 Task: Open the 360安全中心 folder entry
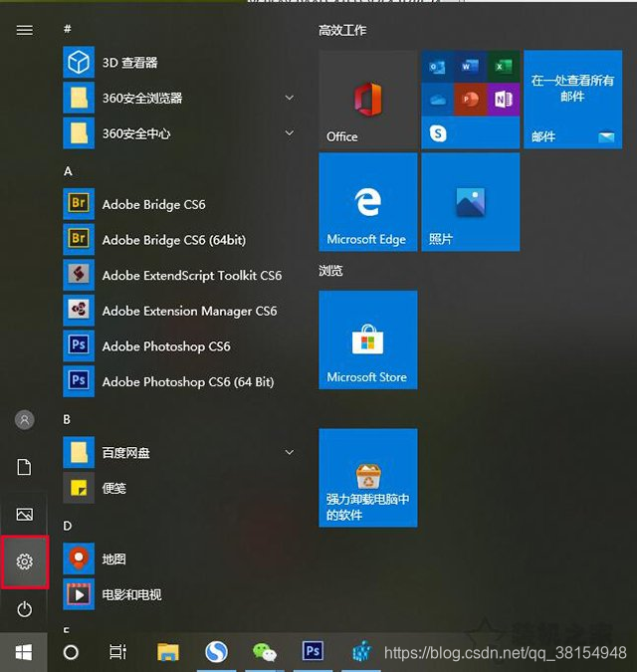[x=180, y=133]
